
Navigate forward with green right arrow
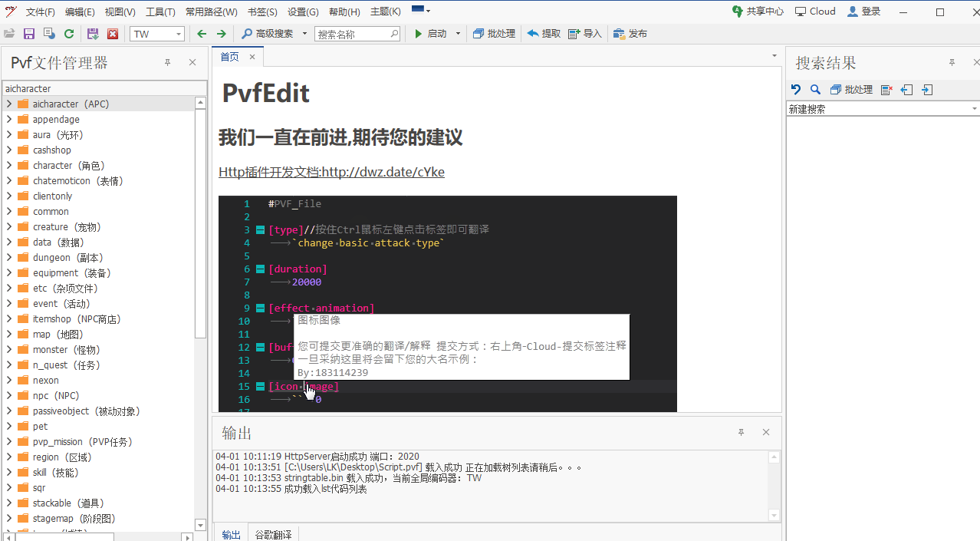(222, 34)
